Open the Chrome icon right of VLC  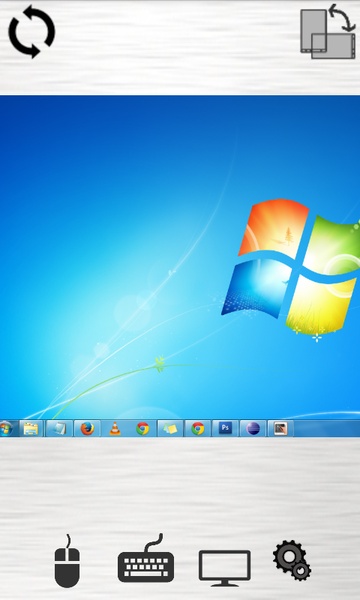142,429
